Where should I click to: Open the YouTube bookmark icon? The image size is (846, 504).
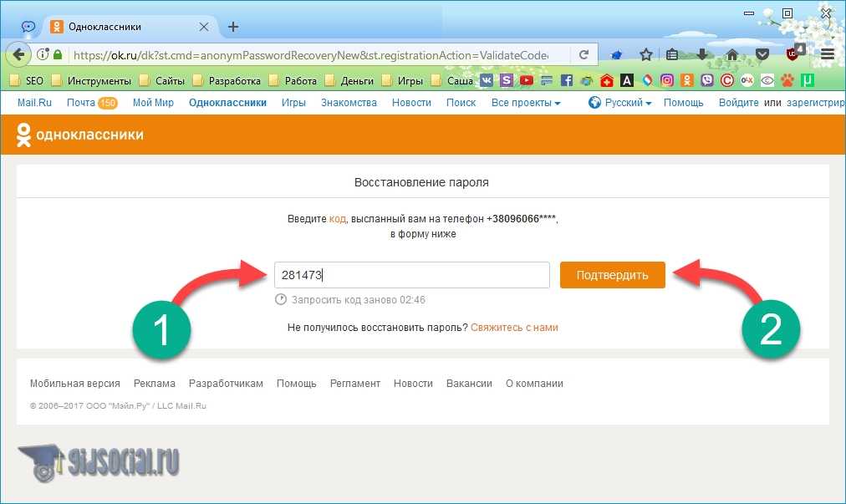click(527, 81)
